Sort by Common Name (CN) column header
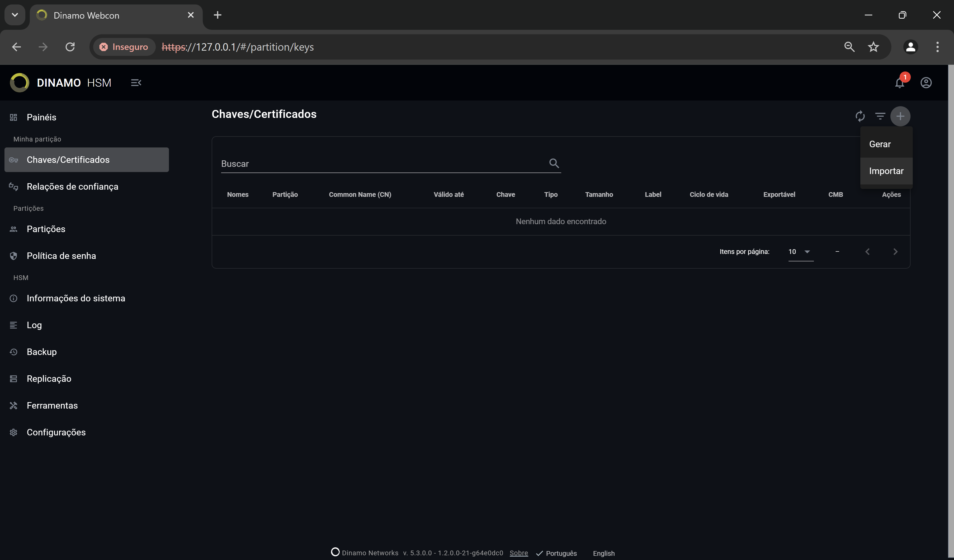Image resolution: width=954 pixels, height=560 pixels. [x=360, y=195]
